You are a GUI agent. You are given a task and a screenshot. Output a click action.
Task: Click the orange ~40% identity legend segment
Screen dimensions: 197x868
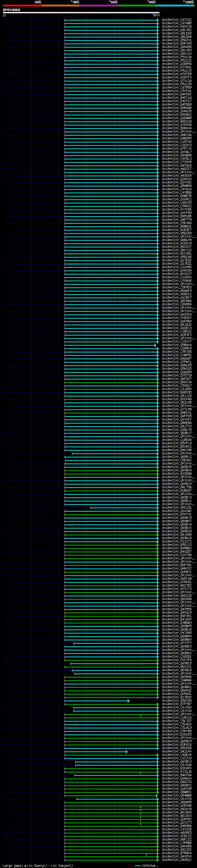tap(60, 6)
